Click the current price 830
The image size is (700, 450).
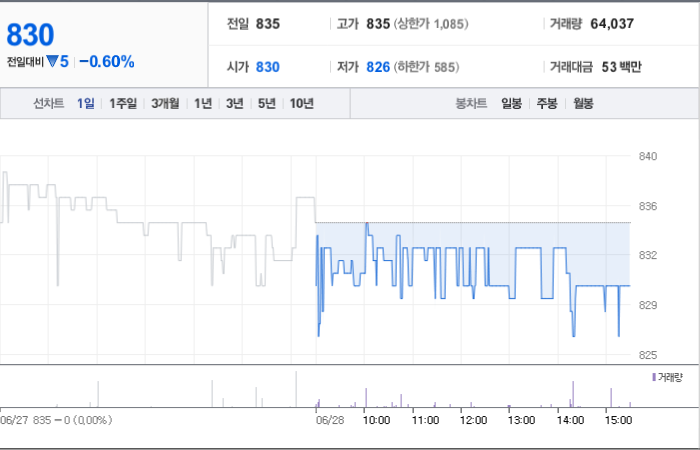[x=30, y=35]
